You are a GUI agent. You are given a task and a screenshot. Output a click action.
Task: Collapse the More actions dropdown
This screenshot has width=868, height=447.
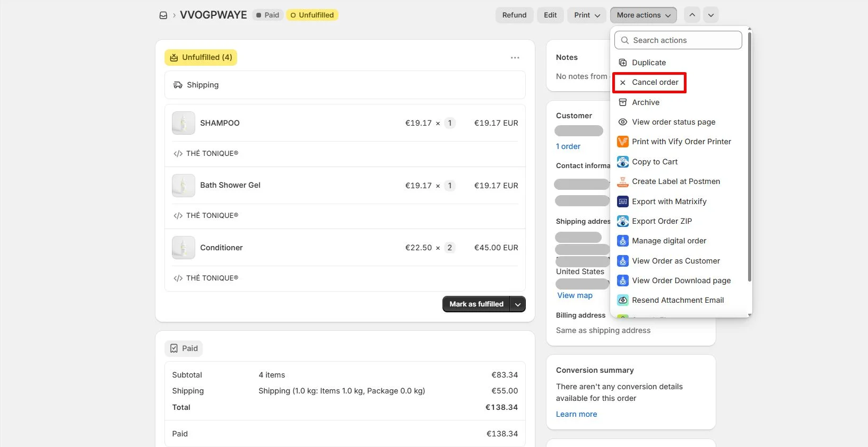(x=643, y=15)
